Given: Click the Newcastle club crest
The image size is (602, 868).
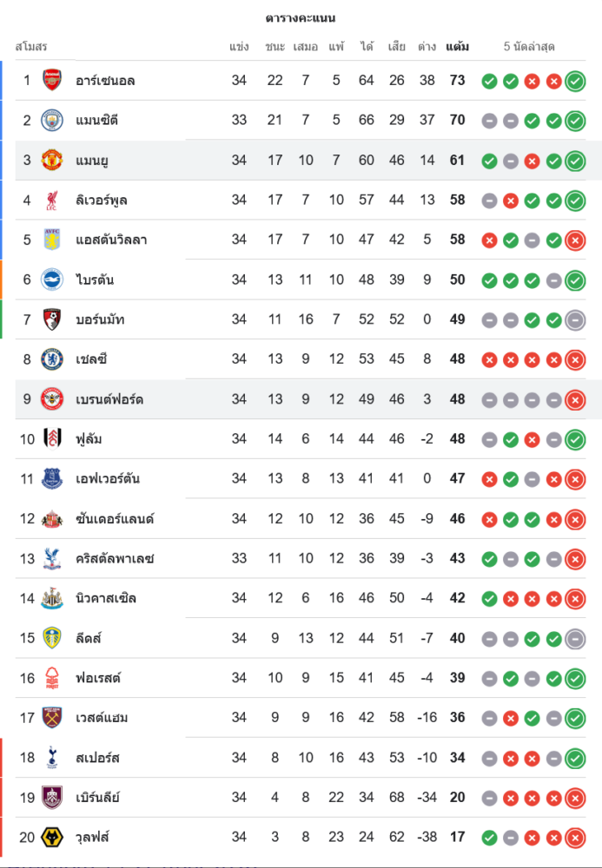Looking at the screenshot, I should click(x=52, y=598).
